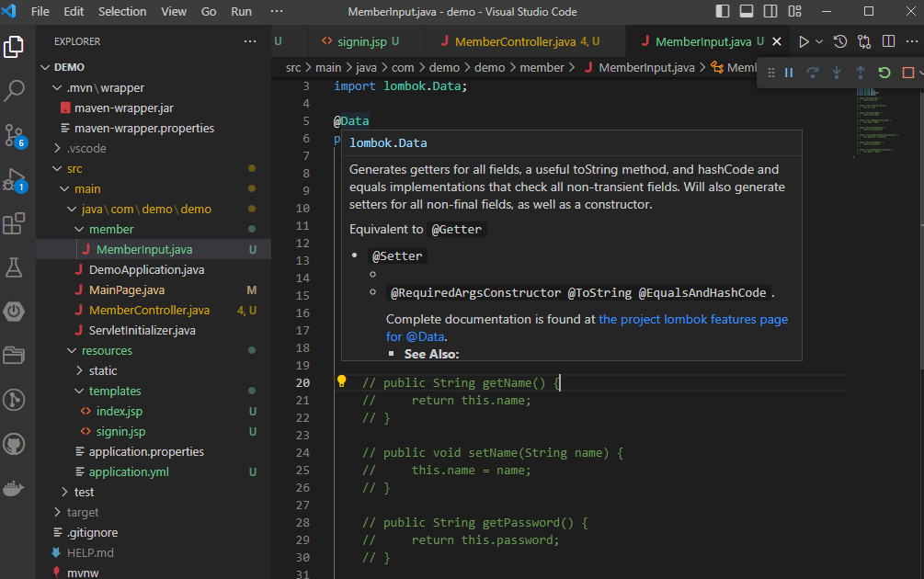
Task: Open Explorer Views and More Actions menu
Action: [250, 41]
